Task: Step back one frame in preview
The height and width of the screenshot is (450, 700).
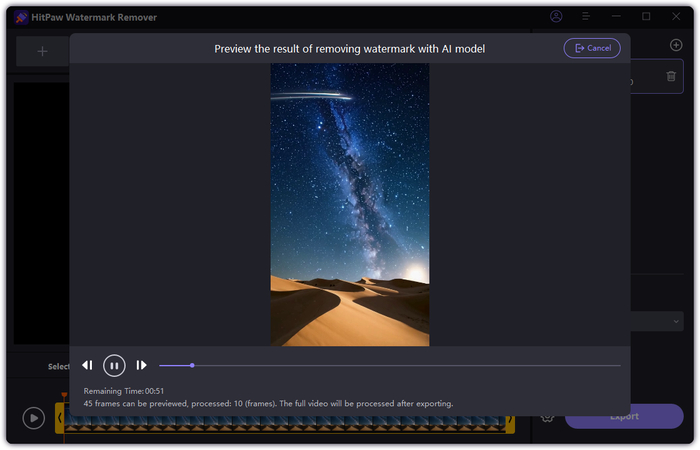Action: (x=88, y=366)
